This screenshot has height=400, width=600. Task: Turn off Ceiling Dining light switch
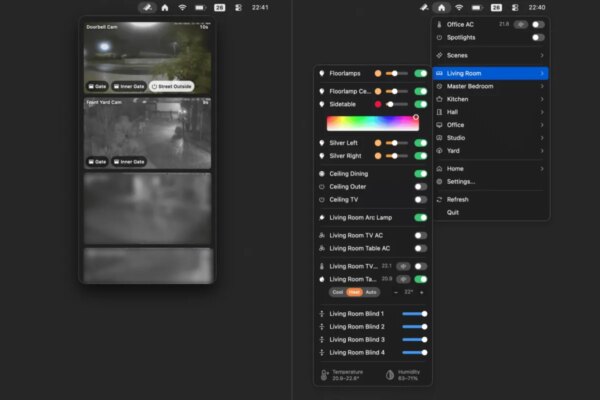pyautogui.click(x=420, y=173)
